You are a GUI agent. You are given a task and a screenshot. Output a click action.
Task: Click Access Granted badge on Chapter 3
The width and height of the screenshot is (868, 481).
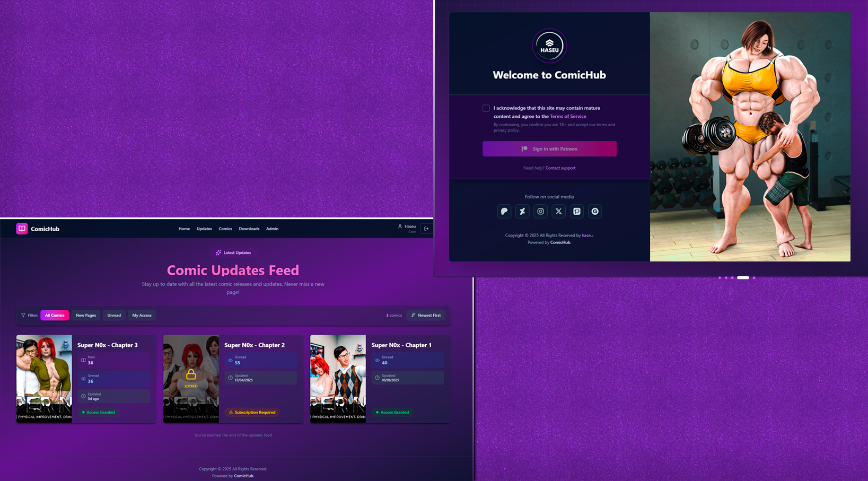tap(99, 413)
